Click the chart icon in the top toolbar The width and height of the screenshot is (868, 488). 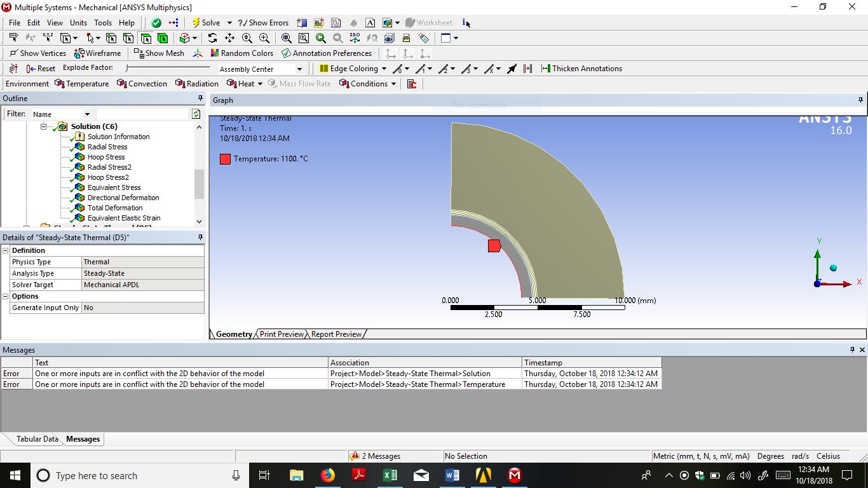[336, 23]
